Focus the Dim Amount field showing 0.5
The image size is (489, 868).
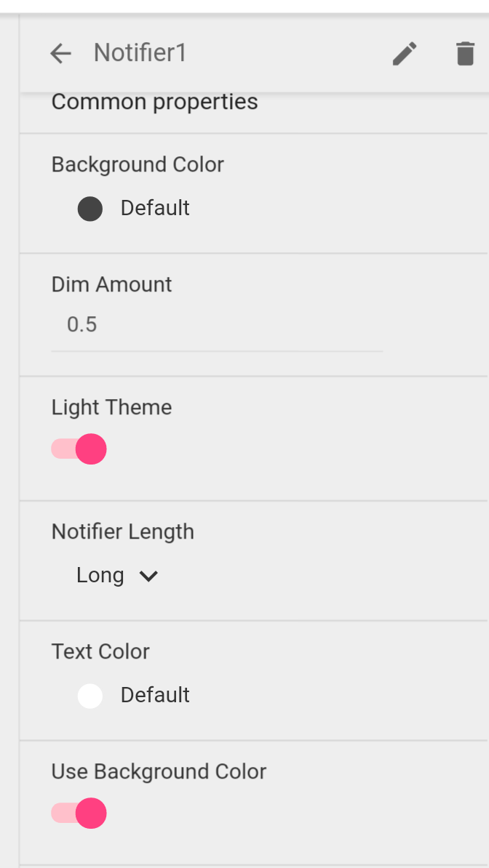tap(216, 324)
